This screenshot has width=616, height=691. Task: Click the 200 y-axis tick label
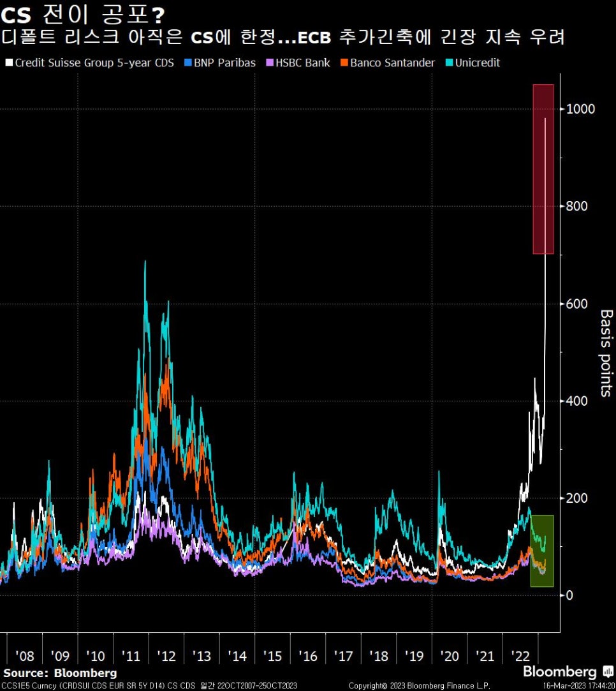point(577,498)
